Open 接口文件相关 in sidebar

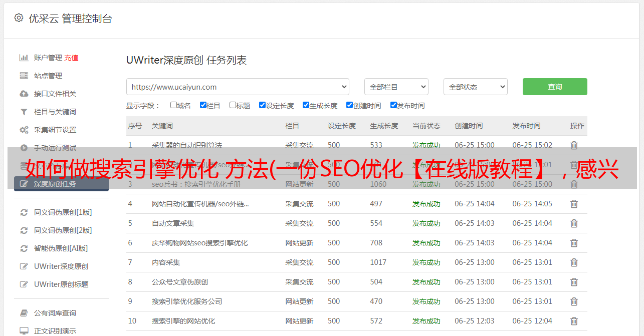(x=55, y=94)
